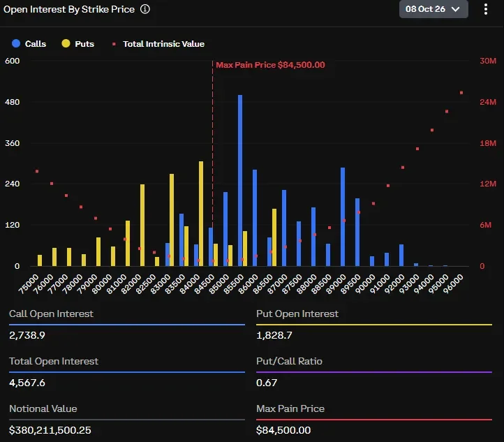Click the red intrinsic value dot at 75000
This screenshot has height=442, width=504.
tap(37, 171)
